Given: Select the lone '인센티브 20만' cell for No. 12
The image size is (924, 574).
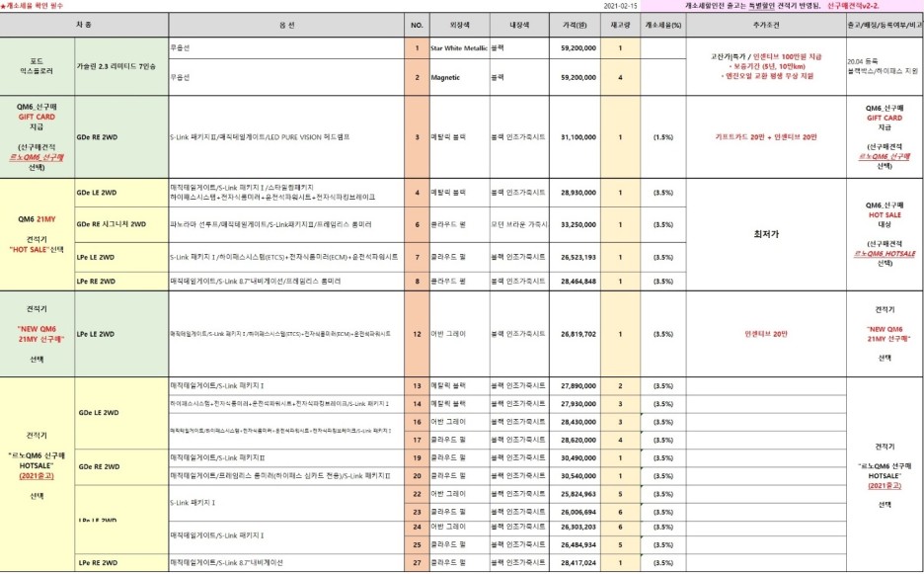Looking at the screenshot, I should tap(766, 334).
